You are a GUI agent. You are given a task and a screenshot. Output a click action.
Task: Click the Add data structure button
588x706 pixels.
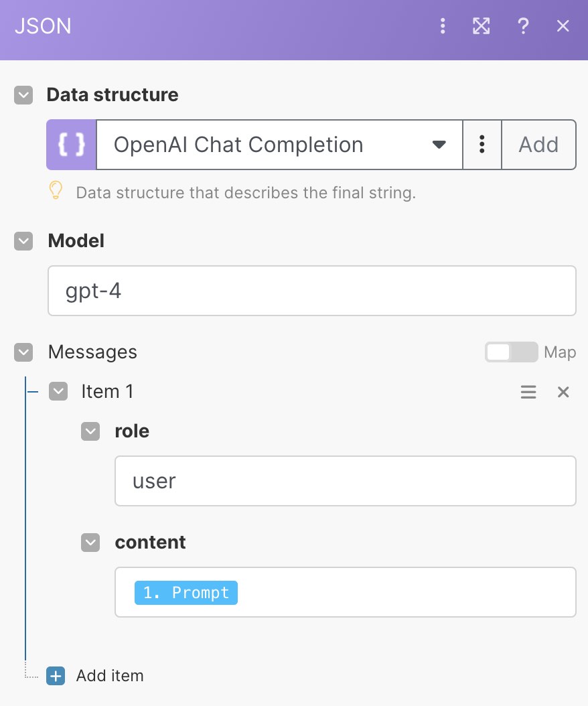click(x=538, y=145)
